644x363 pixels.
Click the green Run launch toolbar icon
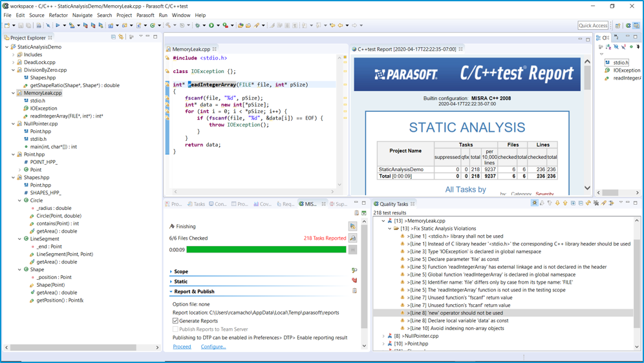pyautogui.click(x=211, y=25)
